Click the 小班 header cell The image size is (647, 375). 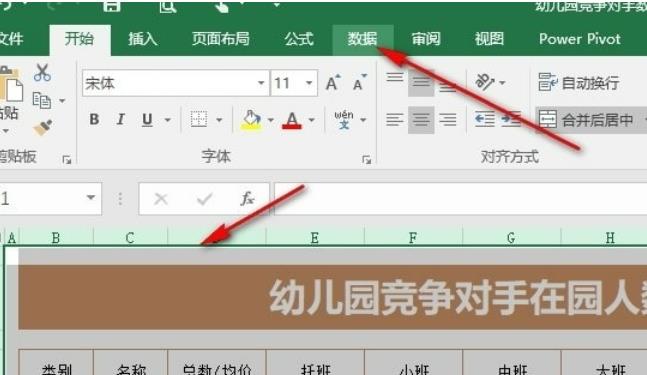point(413,364)
